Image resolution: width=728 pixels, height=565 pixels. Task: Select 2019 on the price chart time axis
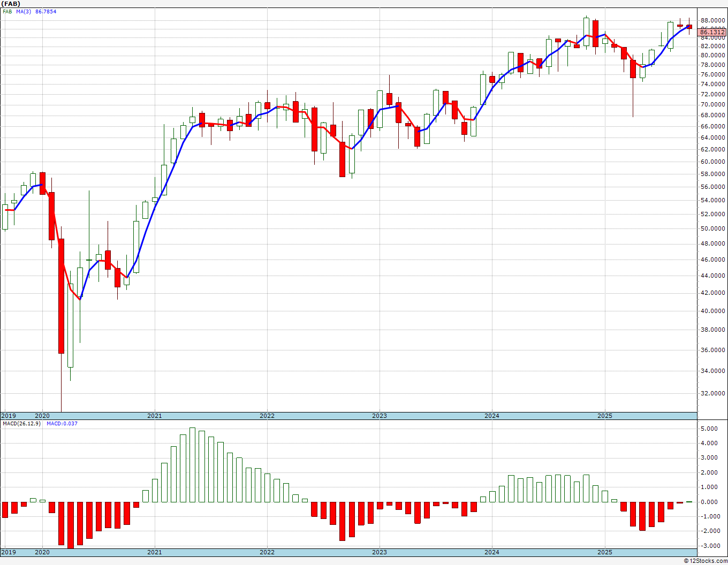(9, 416)
